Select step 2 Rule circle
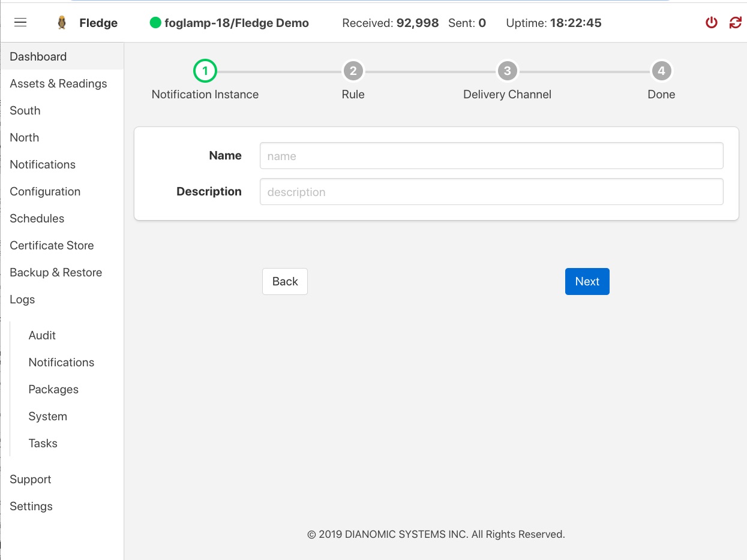The width and height of the screenshot is (747, 560). pyautogui.click(x=353, y=71)
